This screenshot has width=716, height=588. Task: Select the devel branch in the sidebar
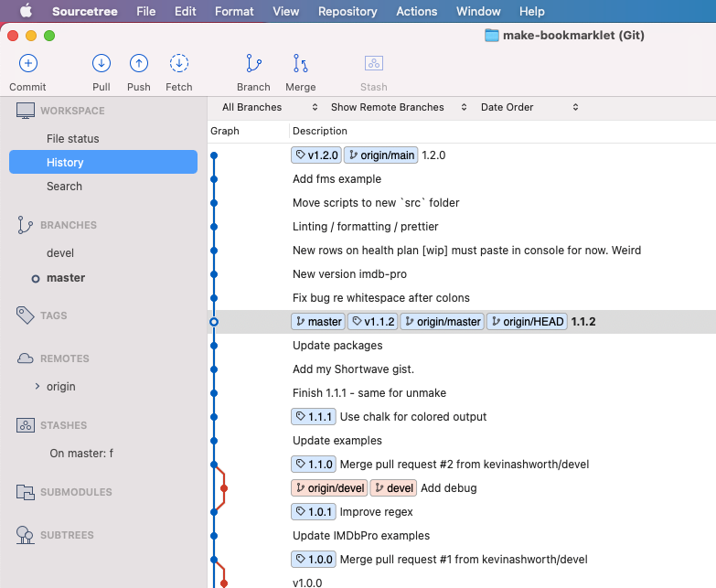(103, 253)
